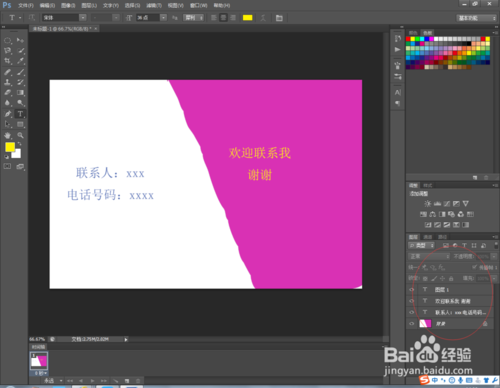Hide the 图层 1 text layer
The width and height of the screenshot is (500, 388).
(412, 290)
